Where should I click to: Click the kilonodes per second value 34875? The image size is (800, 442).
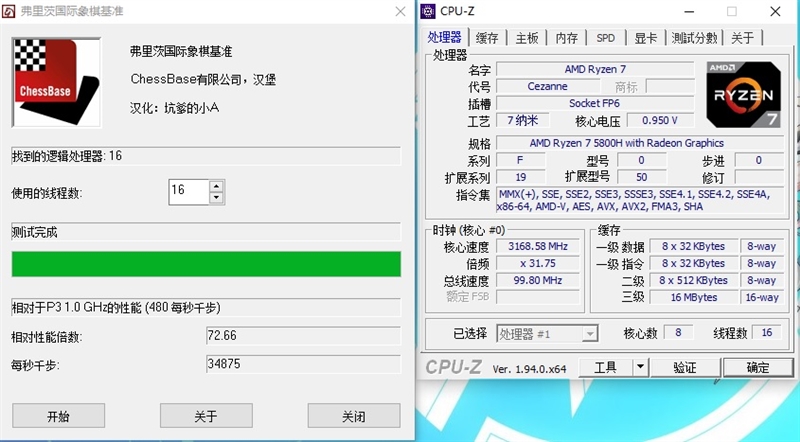click(x=304, y=364)
